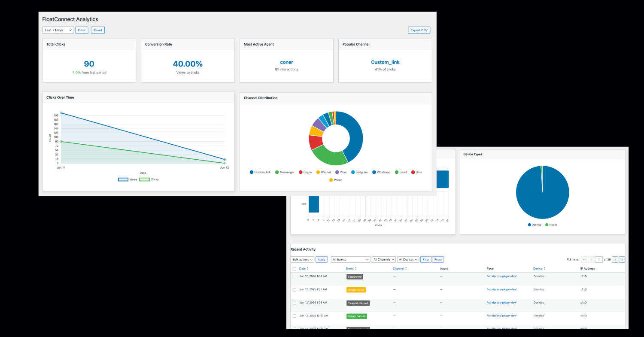Toggle the Clicks legend item in chart

(149, 179)
